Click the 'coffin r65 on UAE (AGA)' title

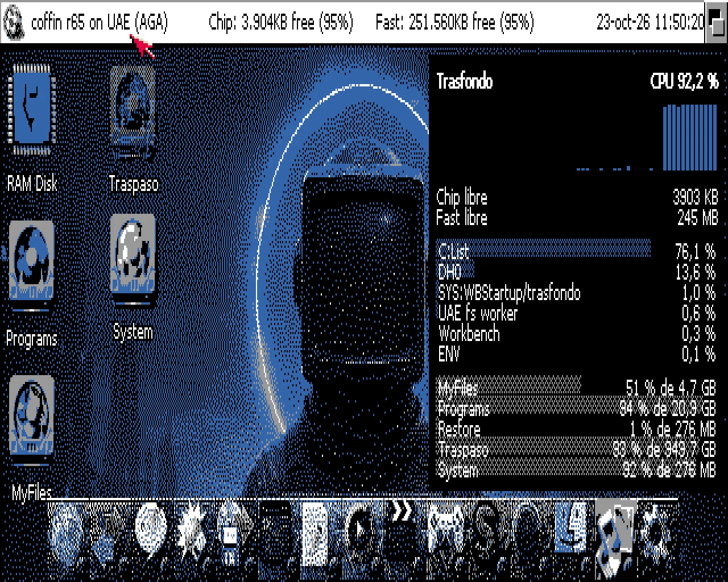100,22
